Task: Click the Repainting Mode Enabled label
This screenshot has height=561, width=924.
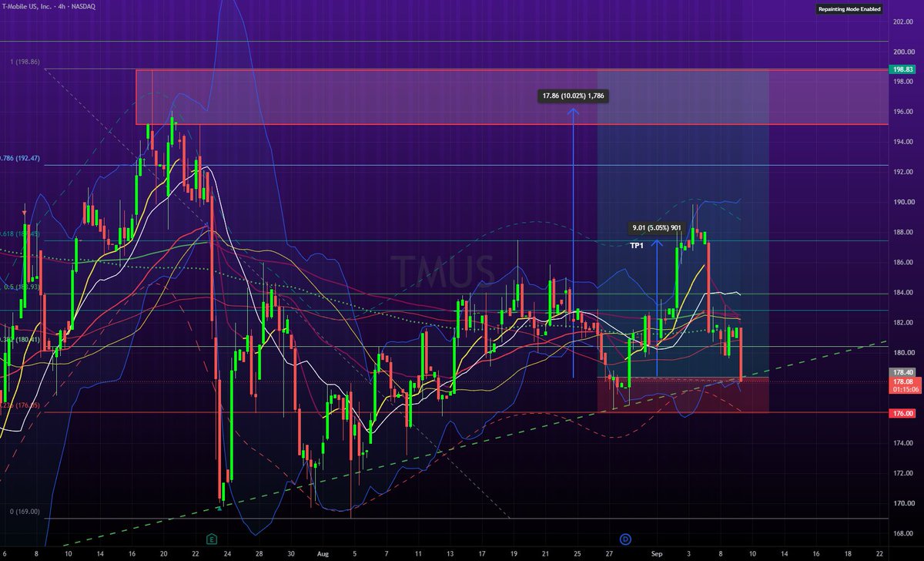Action: coord(849,9)
